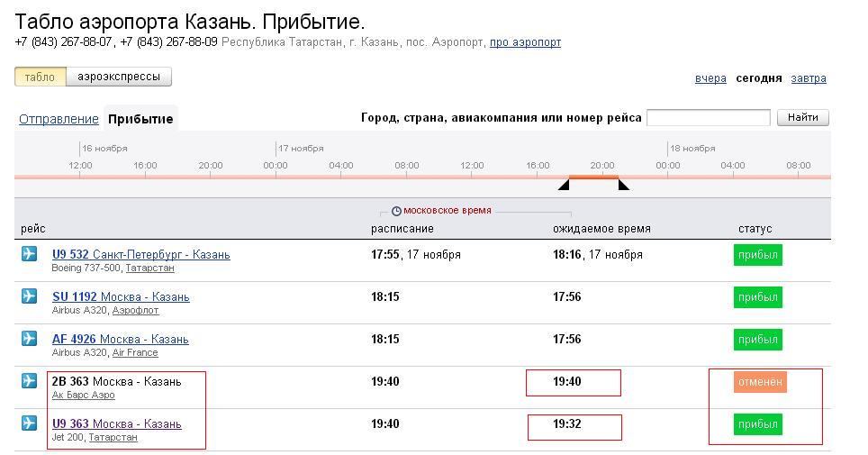Click the 00:00 mark under 18 ноября
This screenshot has width=868, height=455.
pos(667,165)
